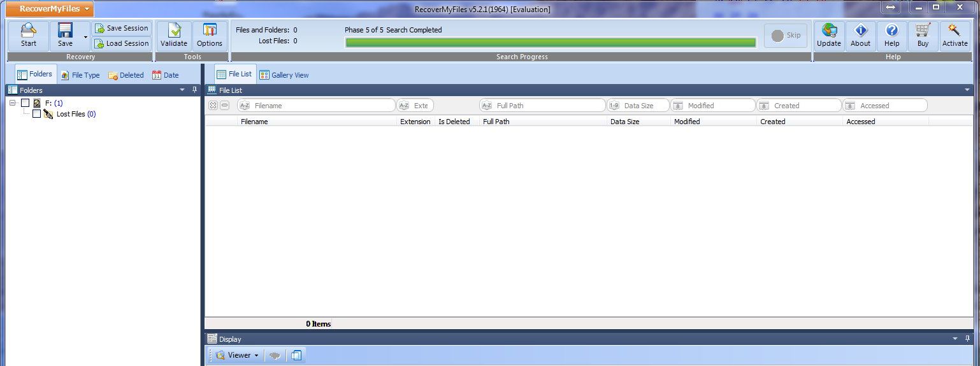Click the blue pages icon in Display toolbar
Image resolution: width=980 pixels, height=366 pixels.
coord(296,356)
